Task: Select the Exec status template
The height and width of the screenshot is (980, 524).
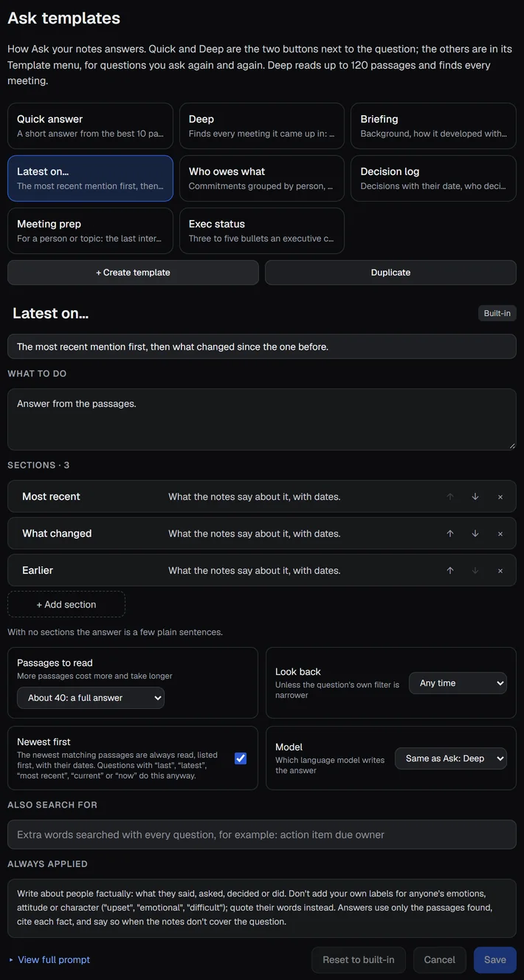Action: (262, 230)
